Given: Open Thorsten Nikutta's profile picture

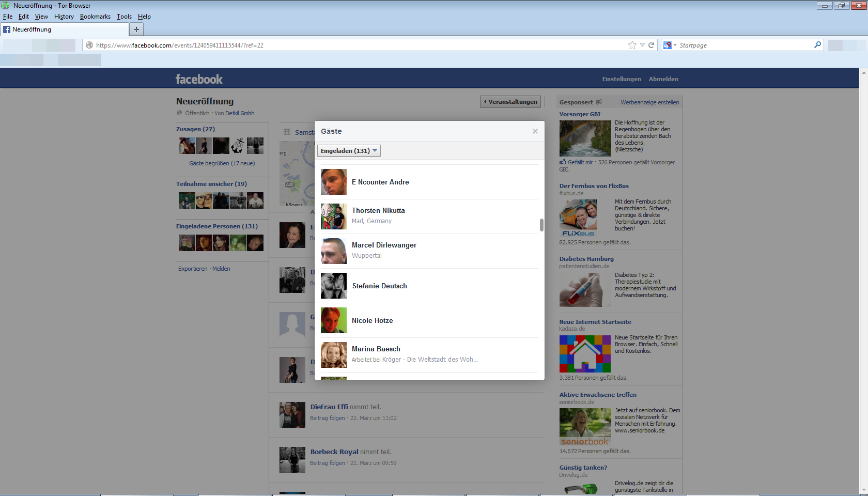Looking at the screenshot, I should click(x=333, y=216).
